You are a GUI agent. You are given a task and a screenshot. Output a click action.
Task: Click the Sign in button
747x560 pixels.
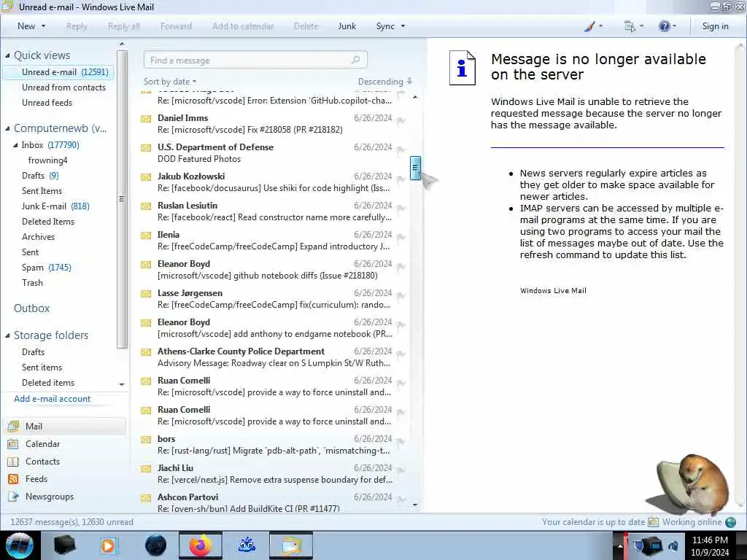point(715,26)
